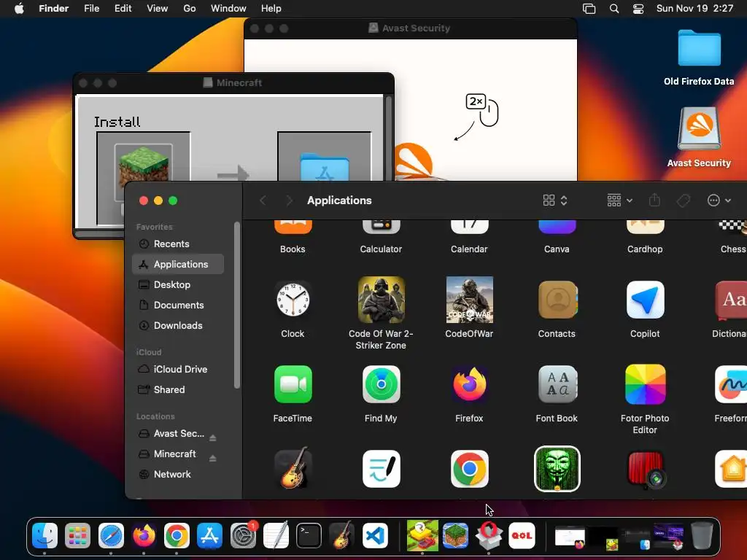The image size is (747, 560).
Task: Open the Minecraft grass block Dock icon
Action: point(455,535)
